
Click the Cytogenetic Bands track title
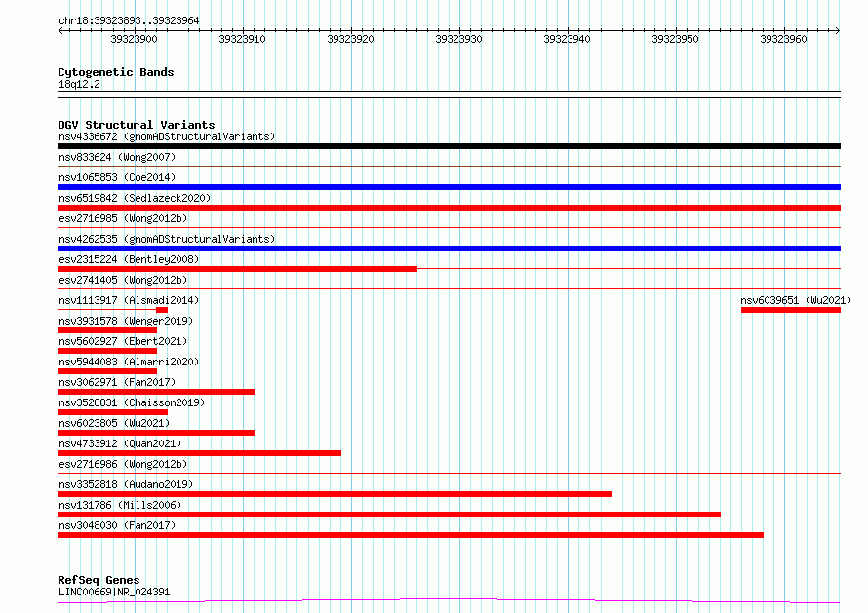pyautogui.click(x=116, y=72)
